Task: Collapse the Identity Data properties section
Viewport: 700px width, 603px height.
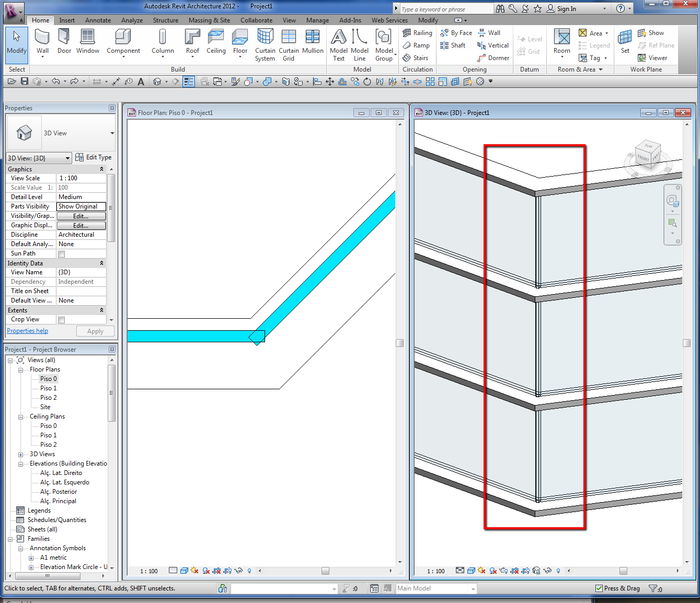Action: (x=101, y=263)
